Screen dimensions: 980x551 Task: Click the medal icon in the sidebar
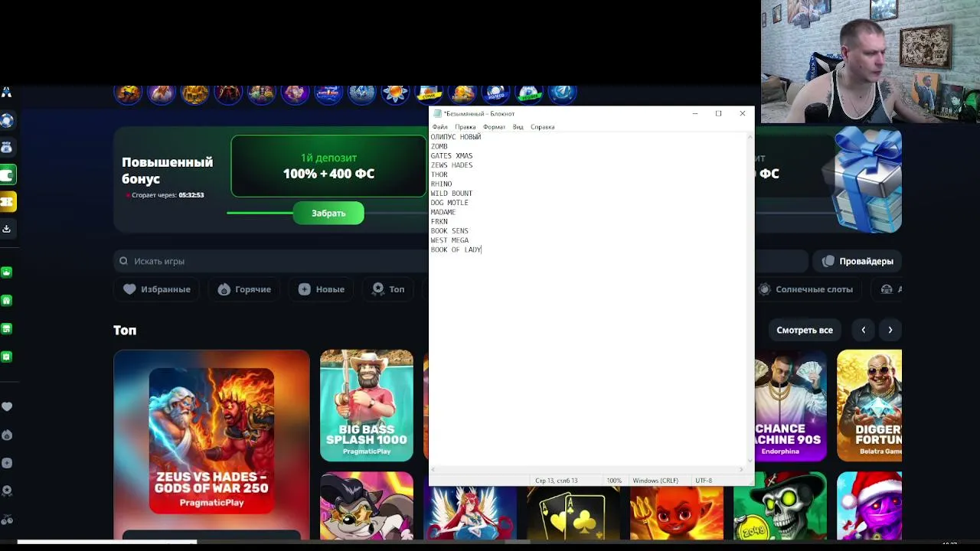tap(7, 491)
